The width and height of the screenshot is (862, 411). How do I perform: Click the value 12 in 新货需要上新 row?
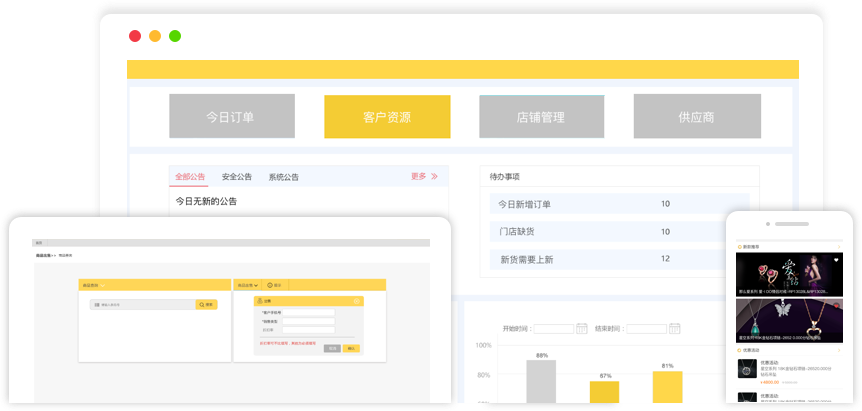665,259
